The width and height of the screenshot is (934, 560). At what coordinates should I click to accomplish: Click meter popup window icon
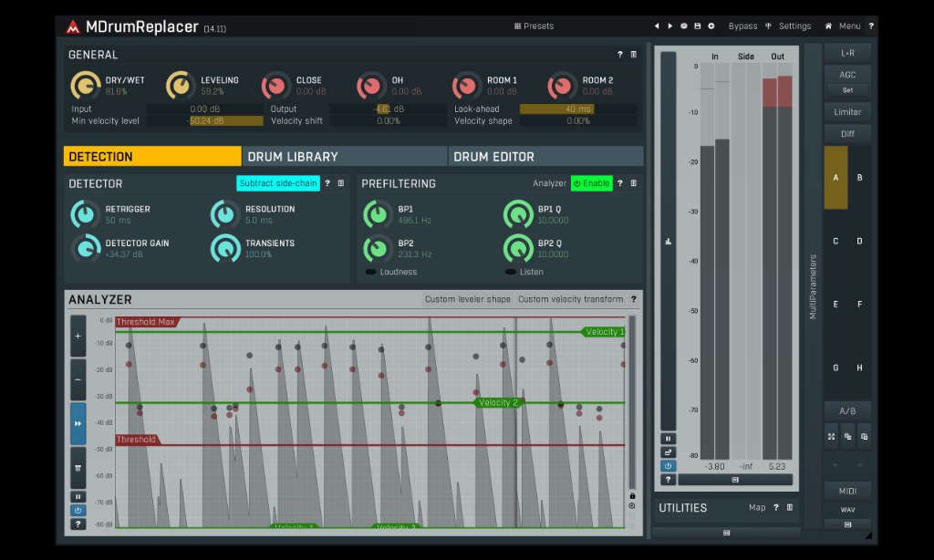(669, 452)
